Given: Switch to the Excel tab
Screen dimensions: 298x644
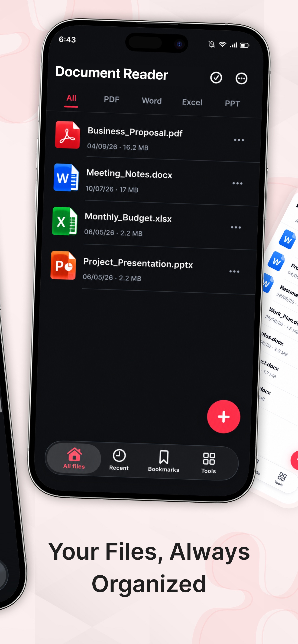Looking at the screenshot, I should pyautogui.click(x=192, y=102).
